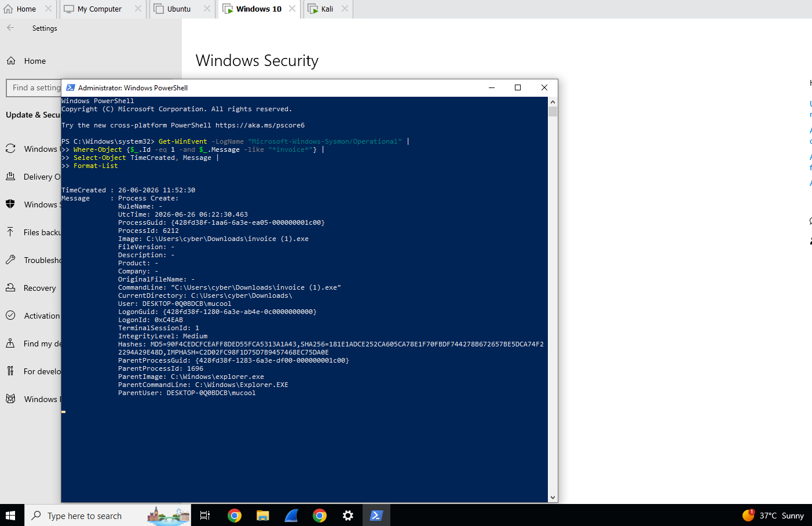Open Activation checkmark icon in Settings
The width and height of the screenshot is (812, 526).
[x=10, y=316]
